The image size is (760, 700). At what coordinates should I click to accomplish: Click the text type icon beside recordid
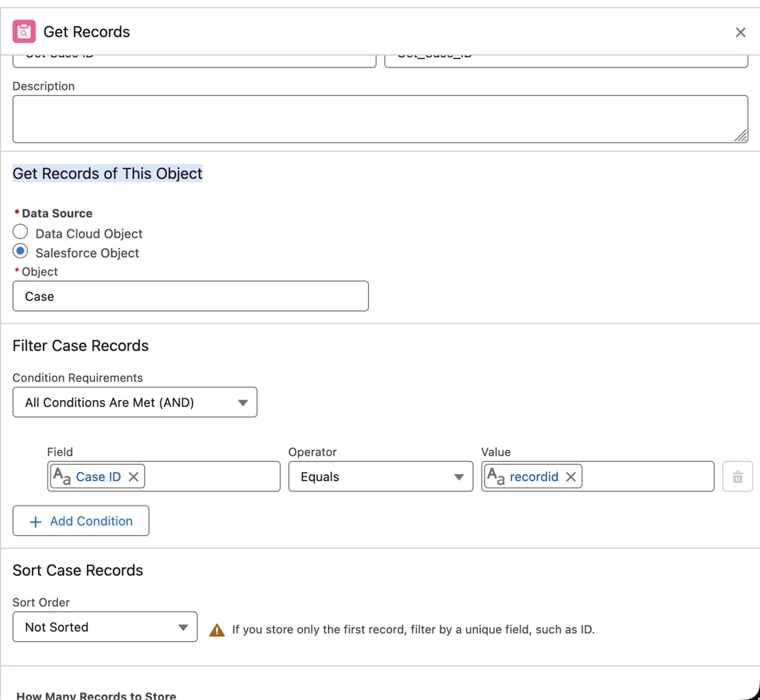pyautogui.click(x=496, y=477)
